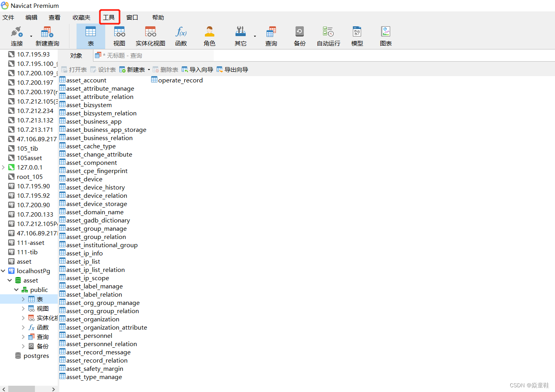Select the asset_gadb_dictionary table name

98,220
